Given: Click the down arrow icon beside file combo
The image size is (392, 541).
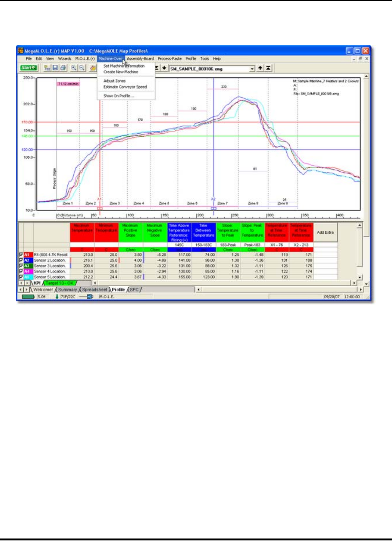Looking at the screenshot, I should (164, 68).
